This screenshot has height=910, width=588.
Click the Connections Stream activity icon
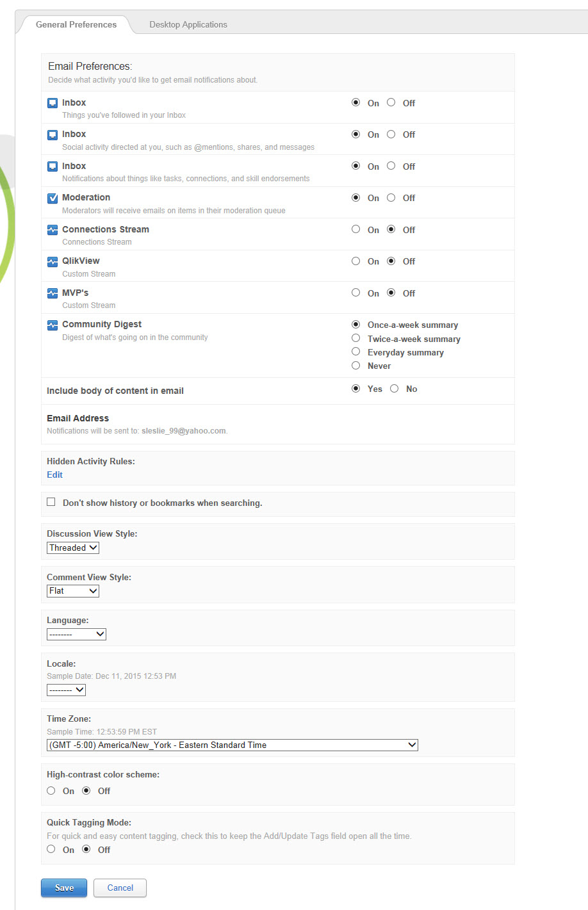(x=53, y=230)
